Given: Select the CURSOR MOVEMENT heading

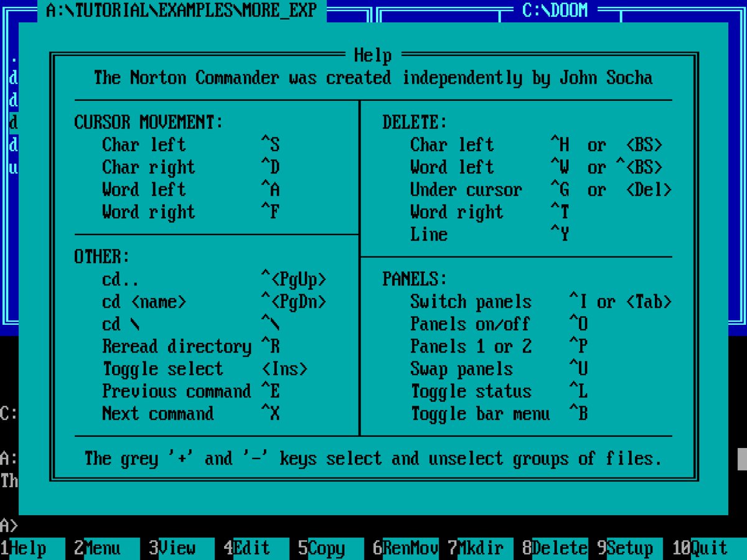Looking at the screenshot, I should click(149, 123).
